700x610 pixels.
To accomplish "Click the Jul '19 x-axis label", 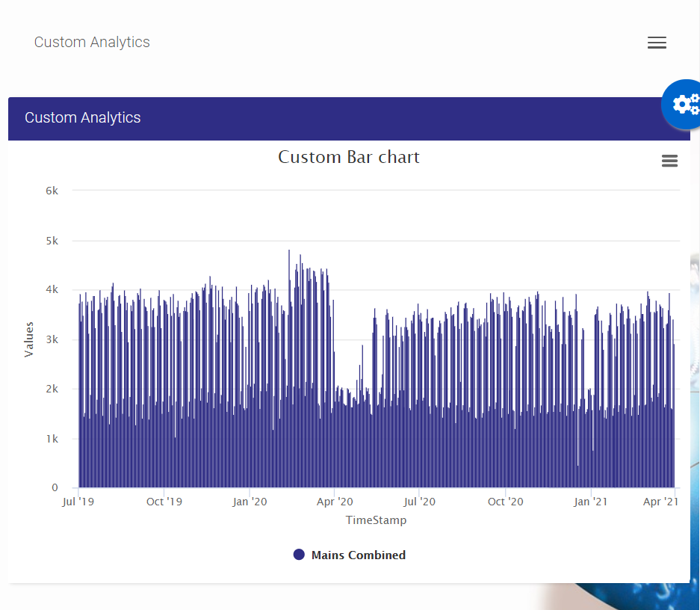I will pyautogui.click(x=78, y=502).
